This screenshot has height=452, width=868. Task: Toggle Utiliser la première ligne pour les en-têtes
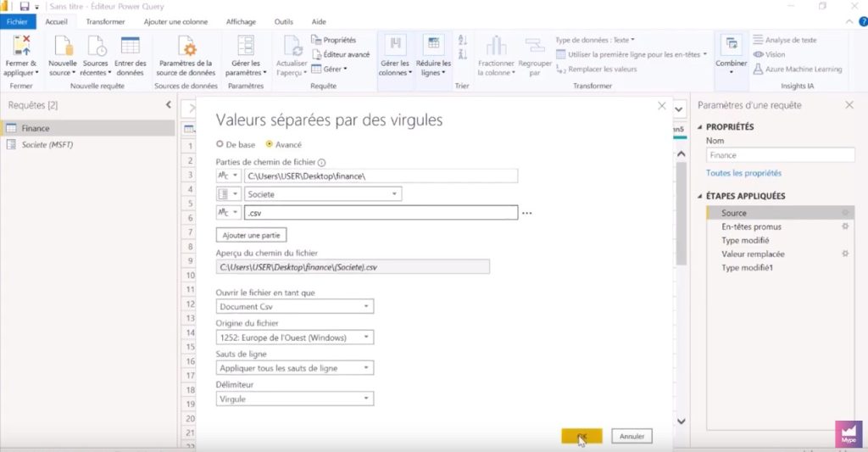point(632,54)
